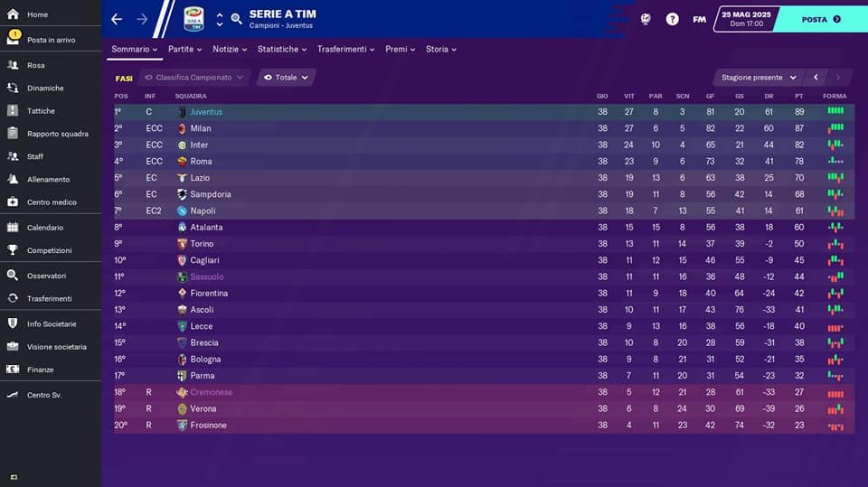
Task: Go back with the left arrow
Action: tap(117, 19)
